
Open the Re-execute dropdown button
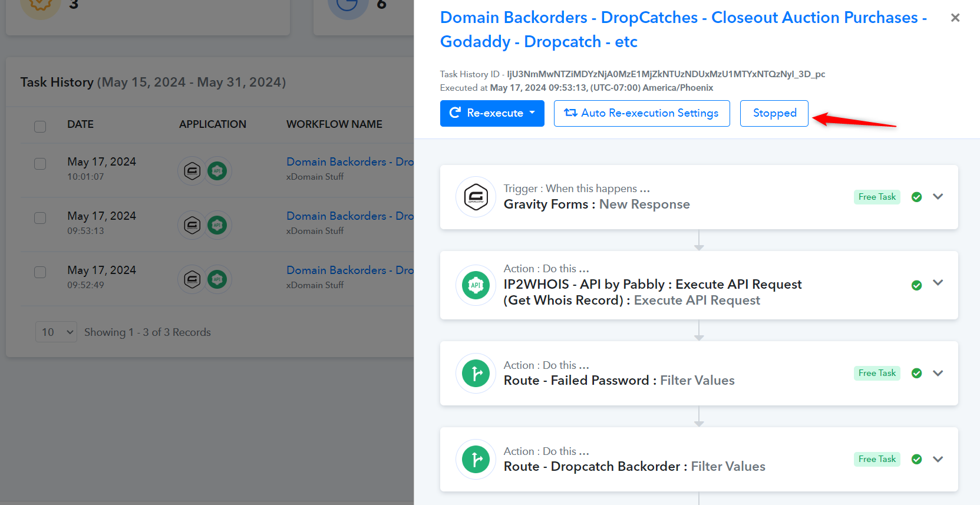pyautogui.click(x=492, y=113)
